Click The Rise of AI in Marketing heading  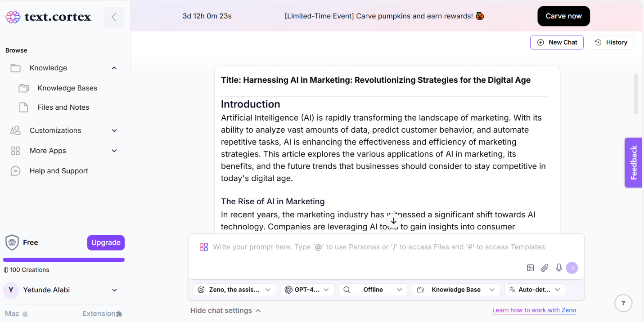point(273,201)
